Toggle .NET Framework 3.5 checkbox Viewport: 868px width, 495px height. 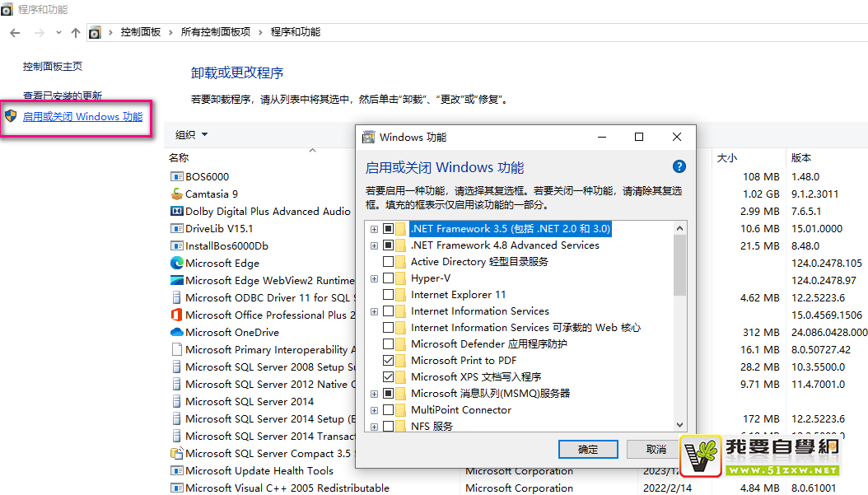[388, 229]
